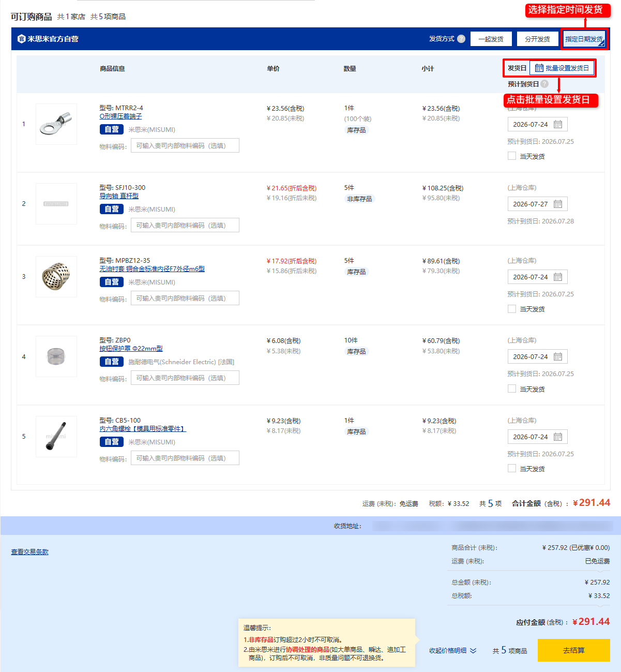The width and height of the screenshot is (621, 672).
Task: Click the 商品信息 column header
Action: click(x=112, y=69)
